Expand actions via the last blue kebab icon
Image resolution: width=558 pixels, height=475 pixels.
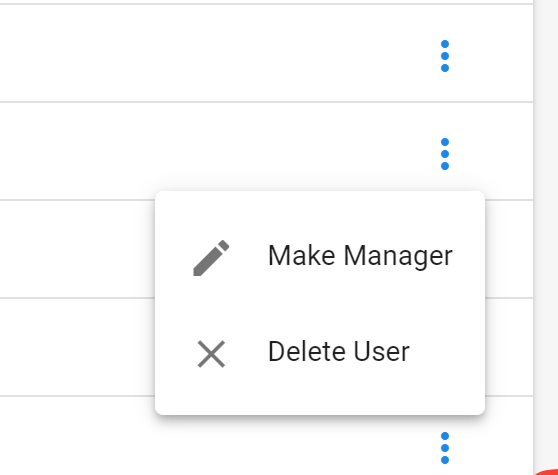[444, 448]
